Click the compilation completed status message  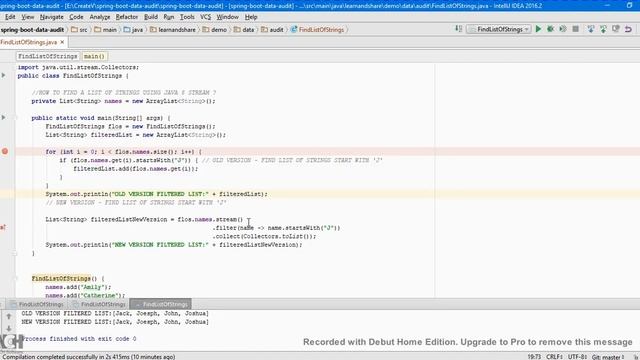(x=89, y=357)
